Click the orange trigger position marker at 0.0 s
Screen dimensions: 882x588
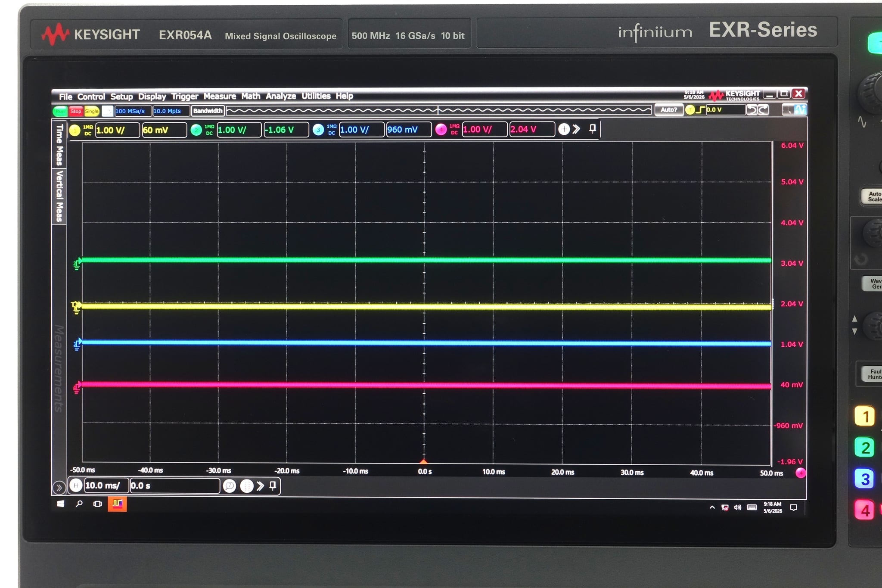(424, 461)
